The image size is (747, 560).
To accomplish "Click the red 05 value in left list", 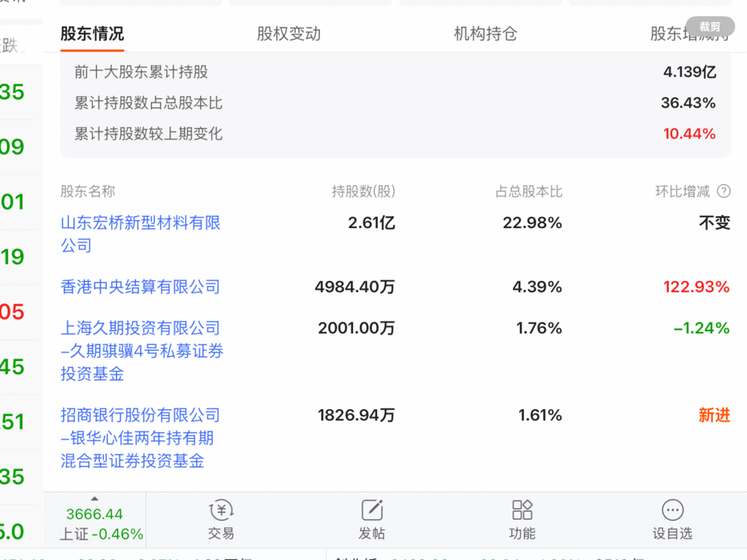I will 12,312.
